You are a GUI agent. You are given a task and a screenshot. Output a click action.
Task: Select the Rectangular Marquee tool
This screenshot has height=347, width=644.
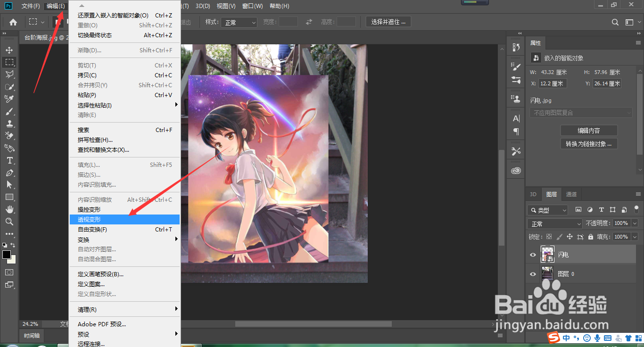point(9,62)
